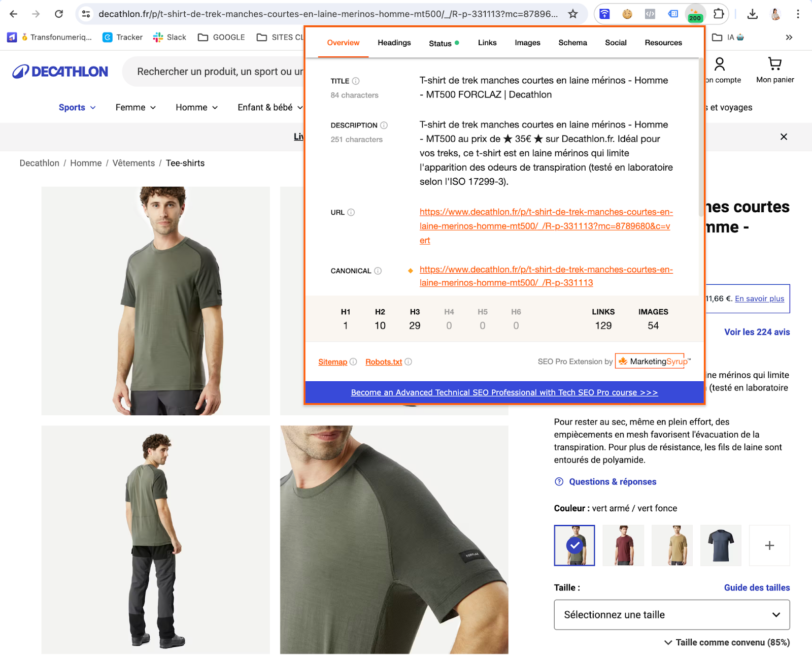This screenshot has height=655, width=812.
Task: Select the navy blue t-shirt color
Action: [x=721, y=545]
